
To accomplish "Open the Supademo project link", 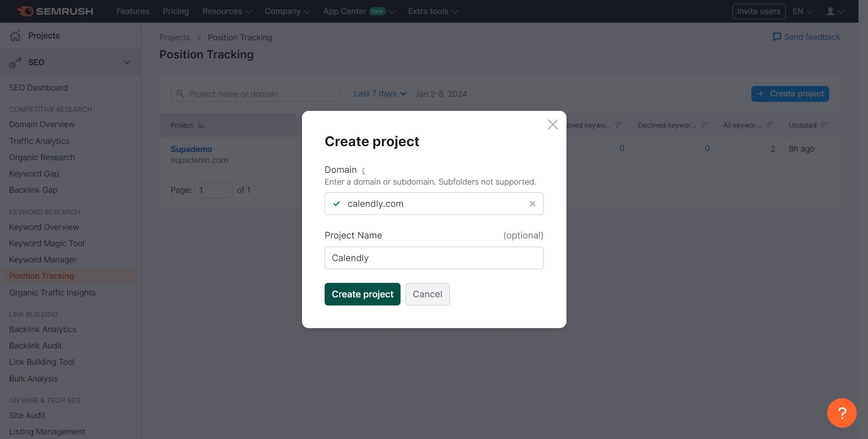I will click(191, 148).
